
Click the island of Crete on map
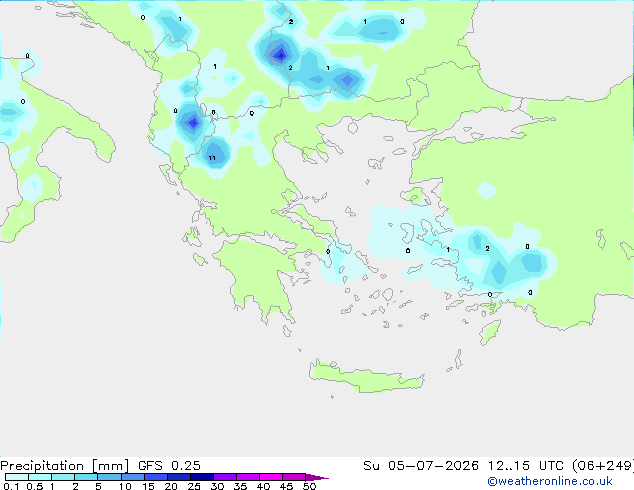(366, 377)
